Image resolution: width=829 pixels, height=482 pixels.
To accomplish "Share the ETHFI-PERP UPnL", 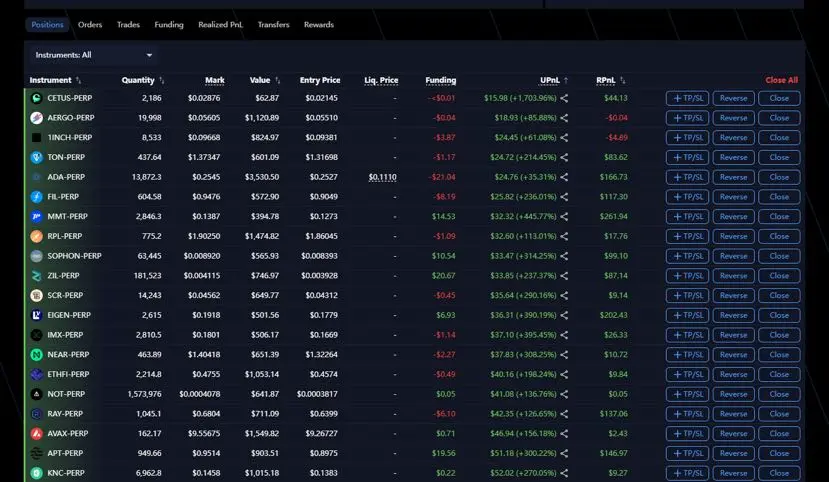I will click(x=564, y=374).
